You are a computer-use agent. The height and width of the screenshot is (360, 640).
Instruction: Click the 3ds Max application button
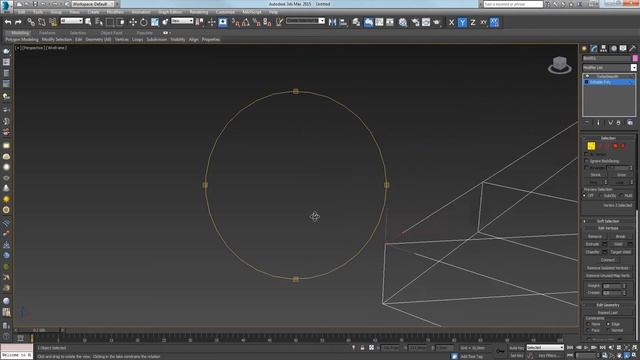pyautogui.click(x=6, y=6)
